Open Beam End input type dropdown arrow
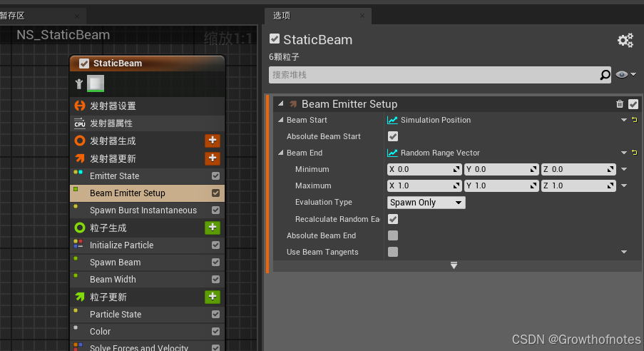The image size is (644, 351). [x=624, y=153]
